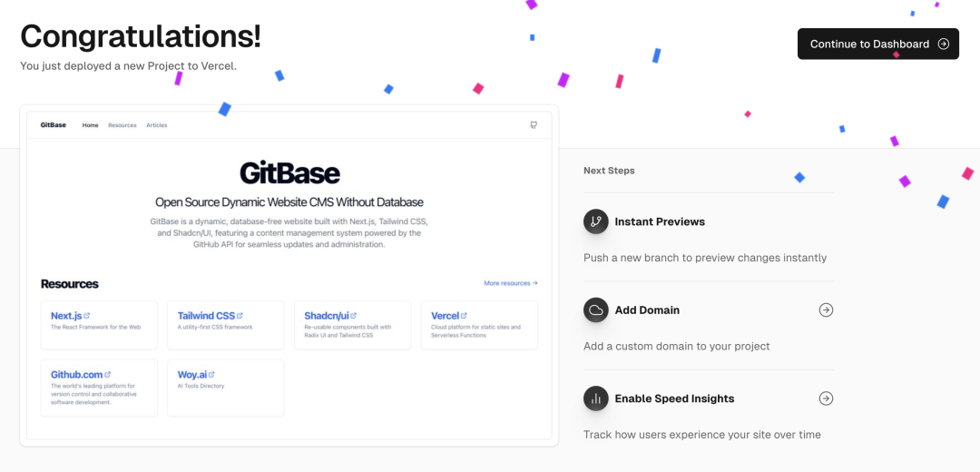
Task: Click "Track how users experience your site over time"
Action: [x=701, y=435]
